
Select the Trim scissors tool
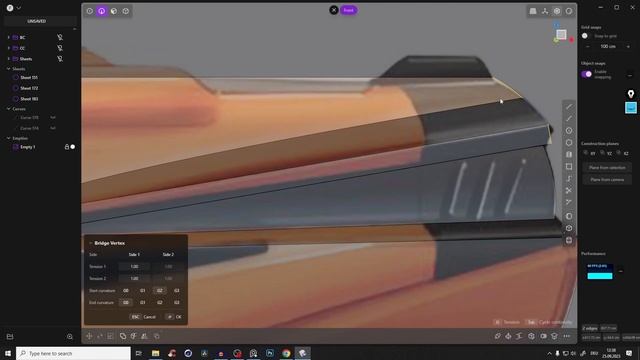(569, 191)
